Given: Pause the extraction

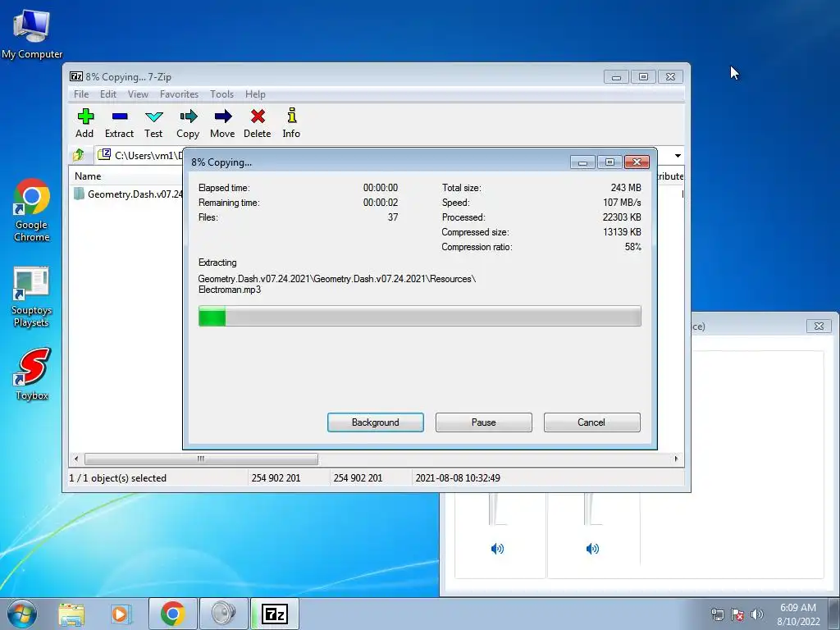Looking at the screenshot, I should 484,422.
